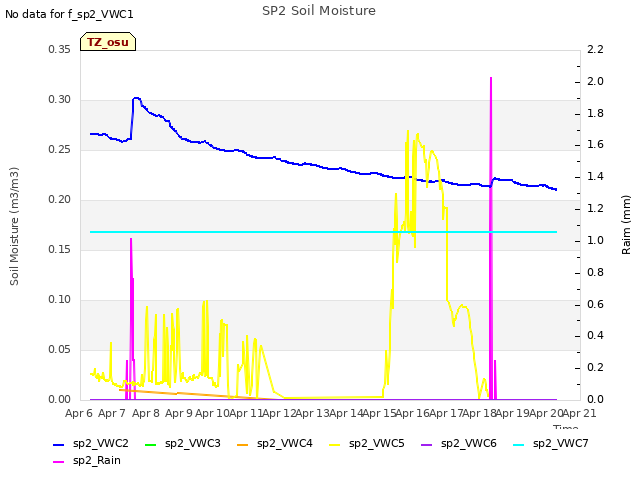640x480 pixels.
Task: Click the Apr 6 x-axis date label
Action: pos(79,413)
